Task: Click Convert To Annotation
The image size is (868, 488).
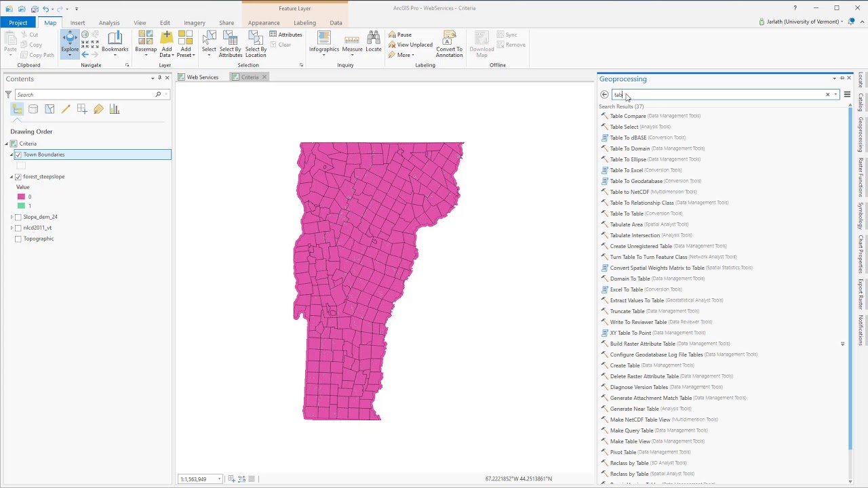Action: [449, 43]
